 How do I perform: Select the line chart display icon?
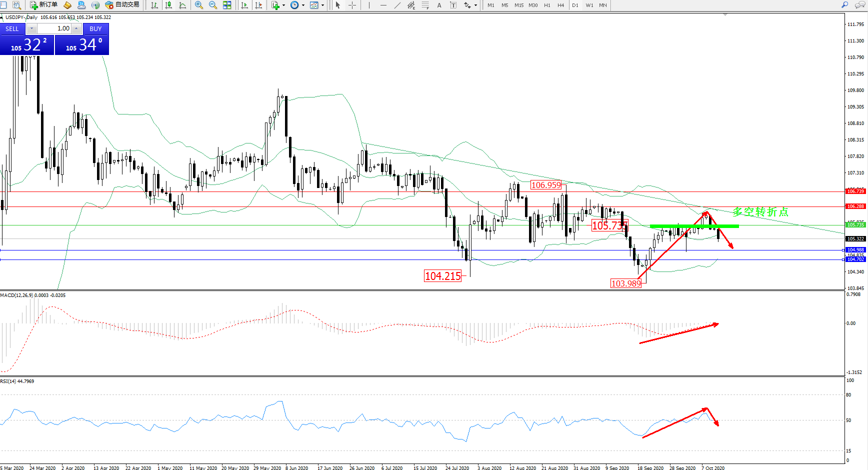click(x=182, y=5)
